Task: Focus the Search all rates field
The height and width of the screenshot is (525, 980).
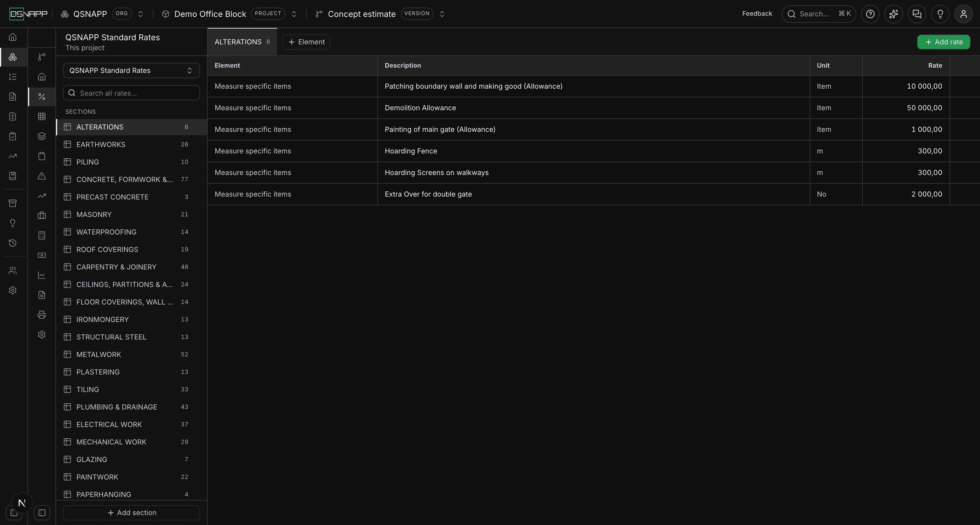Action: click(x=131, y=93)
